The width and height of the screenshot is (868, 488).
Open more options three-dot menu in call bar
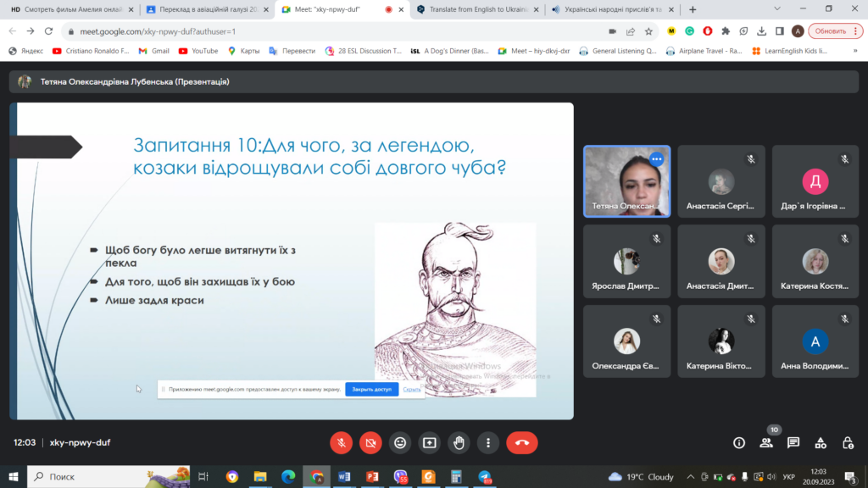[487, 442]
